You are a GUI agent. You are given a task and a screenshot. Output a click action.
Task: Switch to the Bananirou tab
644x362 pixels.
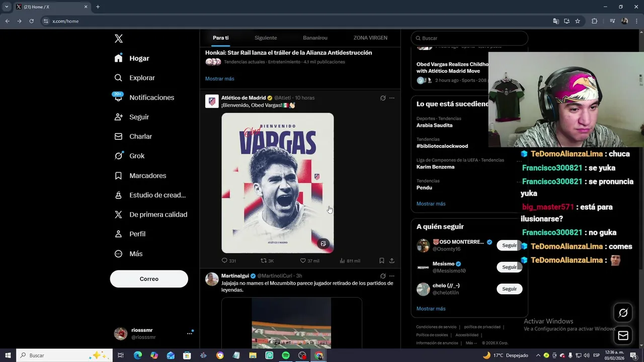pos(315,38)
